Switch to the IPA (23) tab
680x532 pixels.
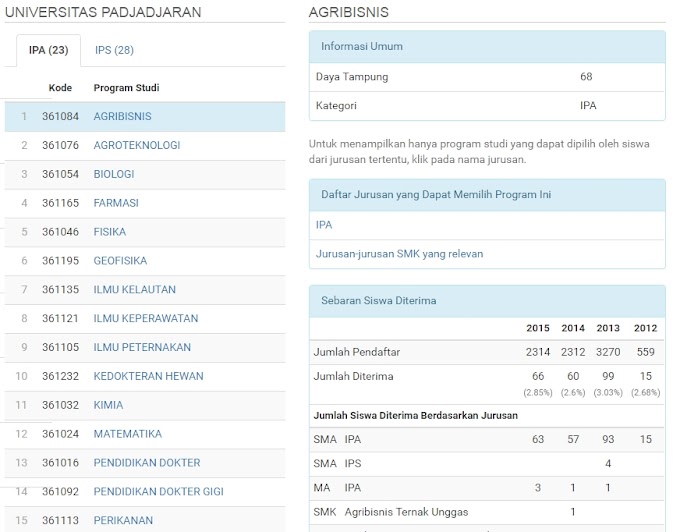click(x=49, y=50)
